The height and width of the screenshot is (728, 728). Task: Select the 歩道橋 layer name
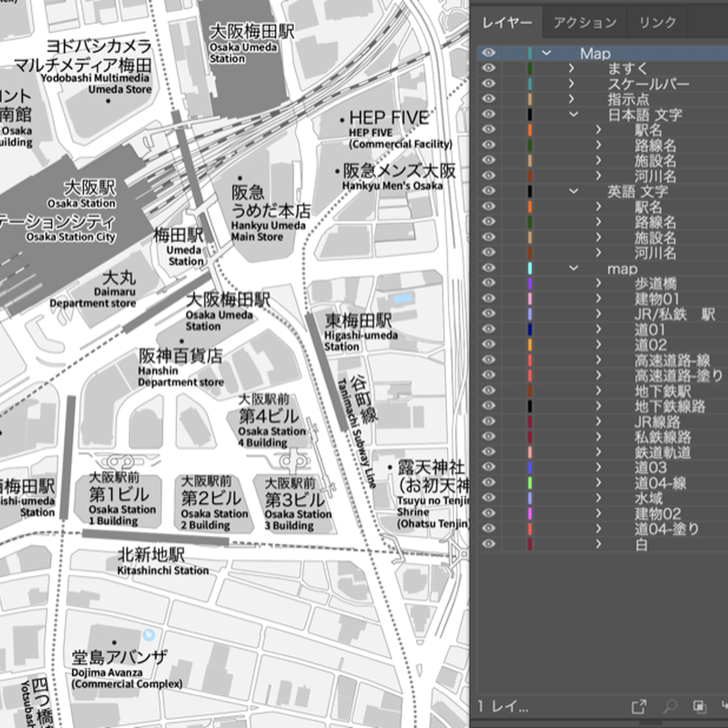[x=655, y=283]
